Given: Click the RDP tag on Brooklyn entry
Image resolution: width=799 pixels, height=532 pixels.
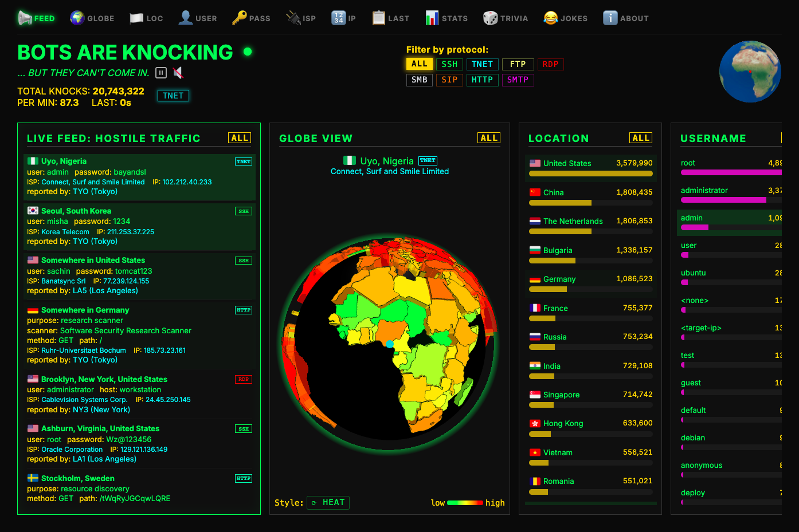Looking at the screenshot, I should (244, 379).
